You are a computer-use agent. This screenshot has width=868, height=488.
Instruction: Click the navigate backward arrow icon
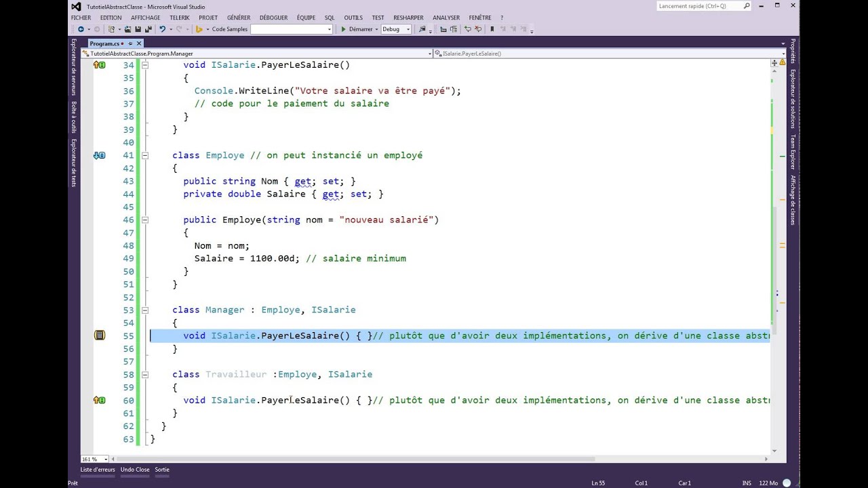[x=81, y=29]
